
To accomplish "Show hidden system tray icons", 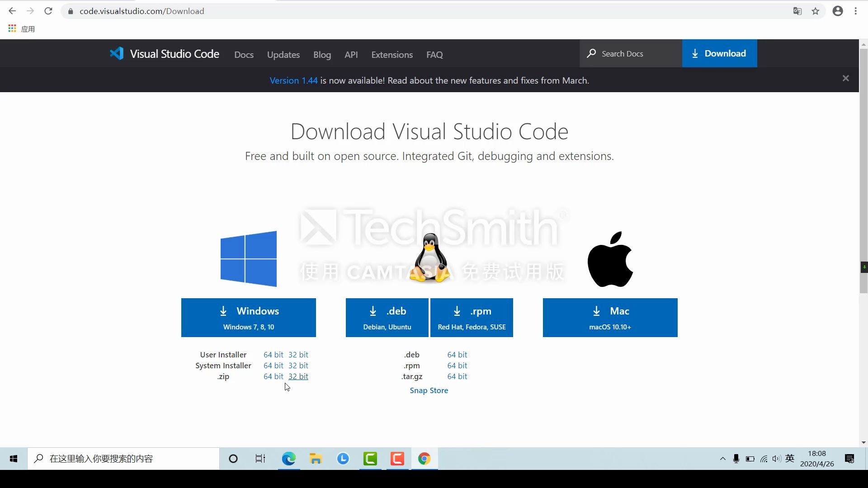I will 722,459.
